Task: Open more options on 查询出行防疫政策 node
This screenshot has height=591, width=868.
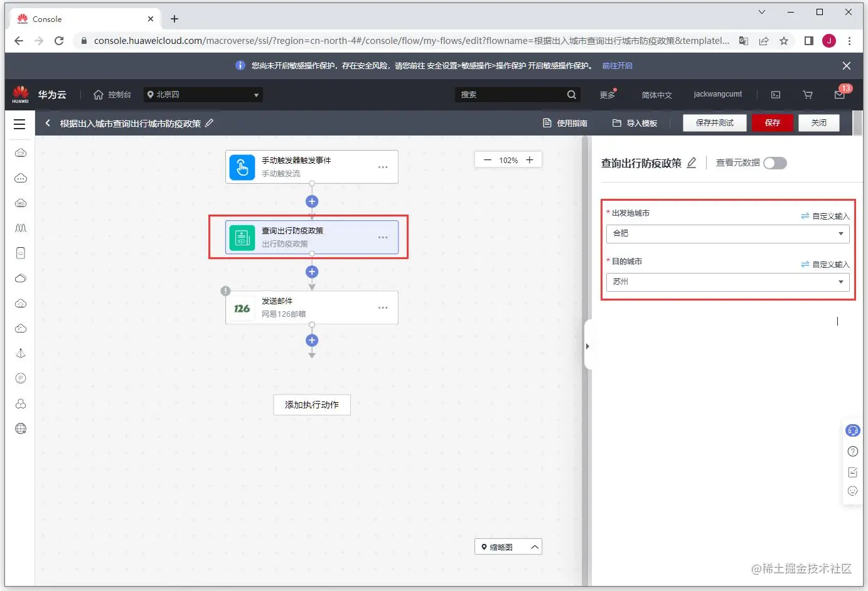Action: pyautogui.click(x=383, y=237)
